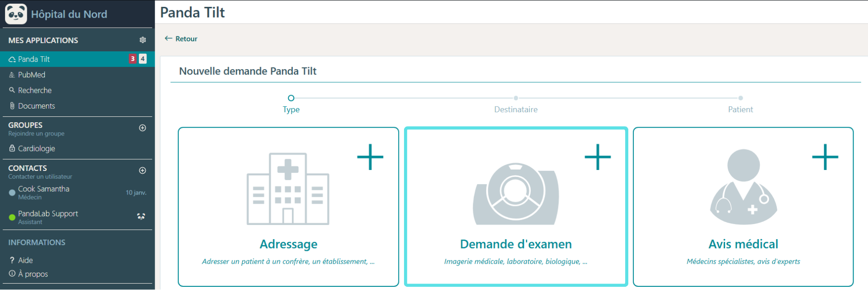Click Rejoindre un groupe link

(36, 134)
